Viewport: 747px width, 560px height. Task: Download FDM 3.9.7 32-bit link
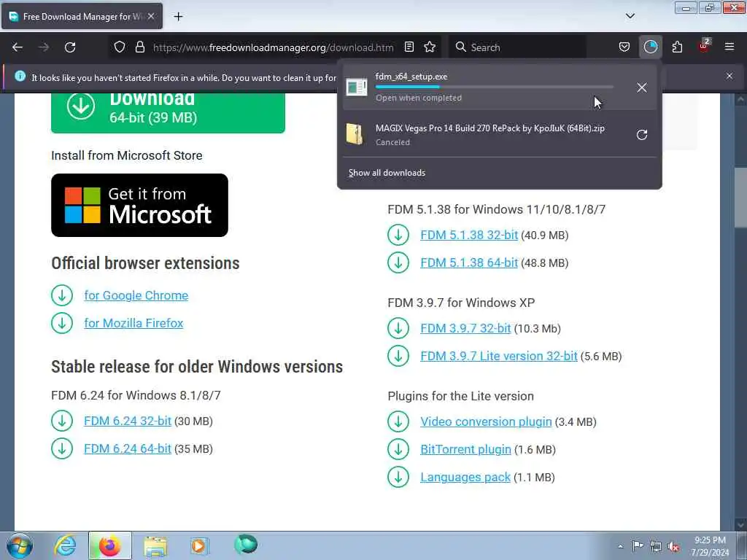465,328
